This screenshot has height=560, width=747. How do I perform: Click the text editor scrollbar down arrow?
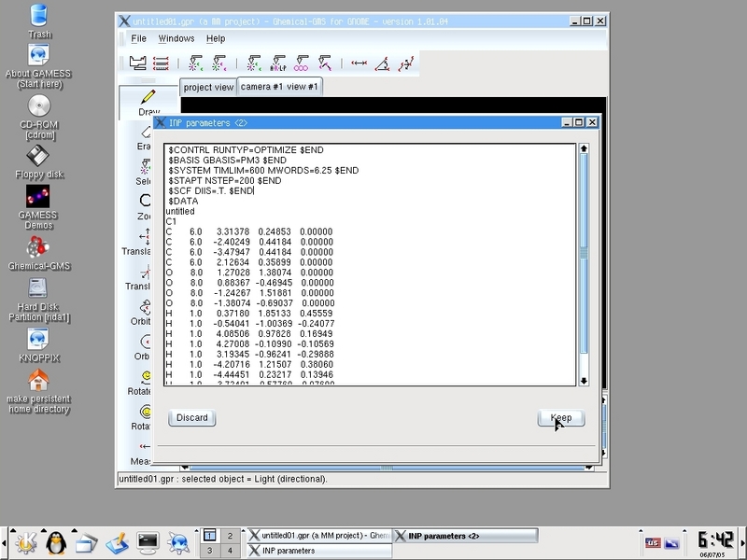[584, 380]
